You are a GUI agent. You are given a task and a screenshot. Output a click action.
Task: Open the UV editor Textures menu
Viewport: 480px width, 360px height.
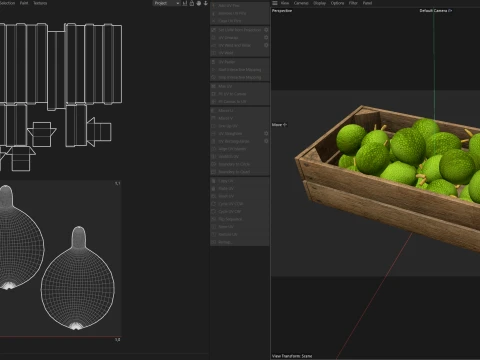(40, 3)
